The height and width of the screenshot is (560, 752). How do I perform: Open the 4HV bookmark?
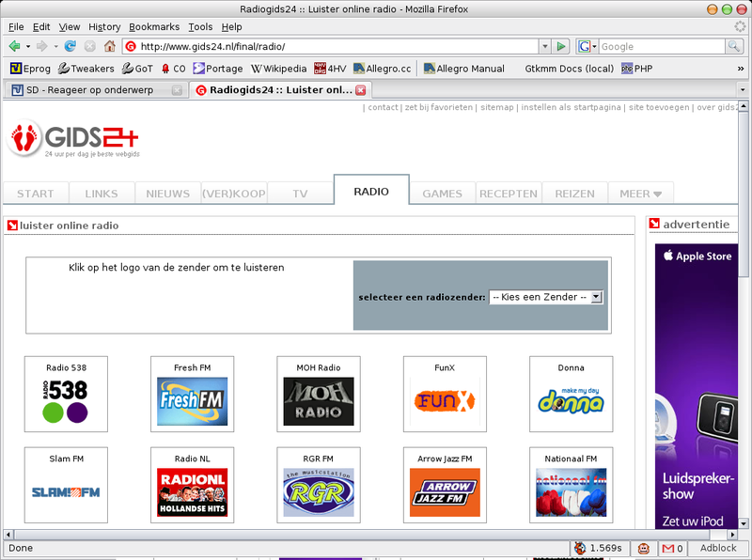(330, 69)
